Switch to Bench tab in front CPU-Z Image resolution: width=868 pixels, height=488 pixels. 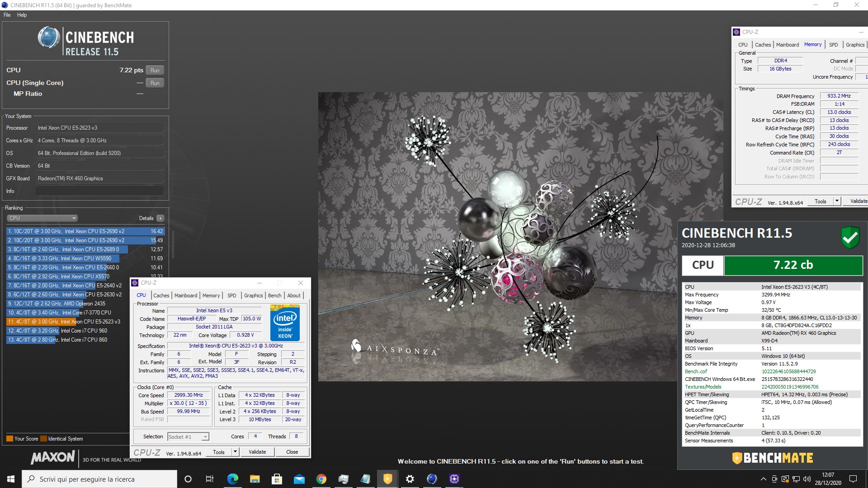pyautogui.click(x=274, y=296)
